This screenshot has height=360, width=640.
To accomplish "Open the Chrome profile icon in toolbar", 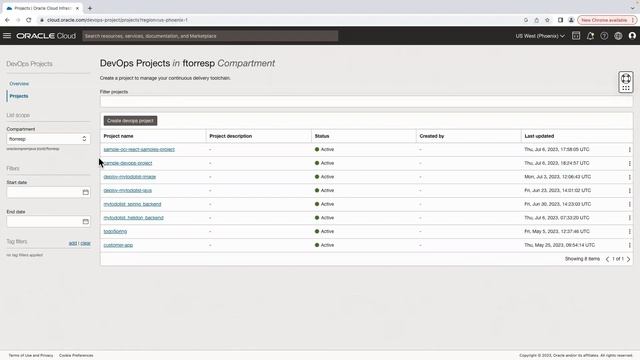I will [571, 20].
